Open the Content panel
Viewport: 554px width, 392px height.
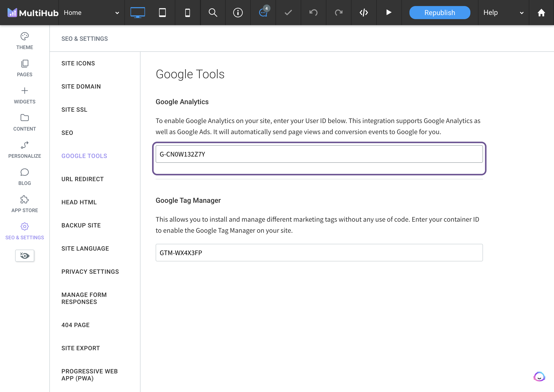[25, 123]
